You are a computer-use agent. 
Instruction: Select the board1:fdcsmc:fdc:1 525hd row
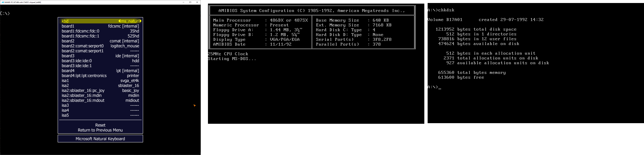pos(100,36)
